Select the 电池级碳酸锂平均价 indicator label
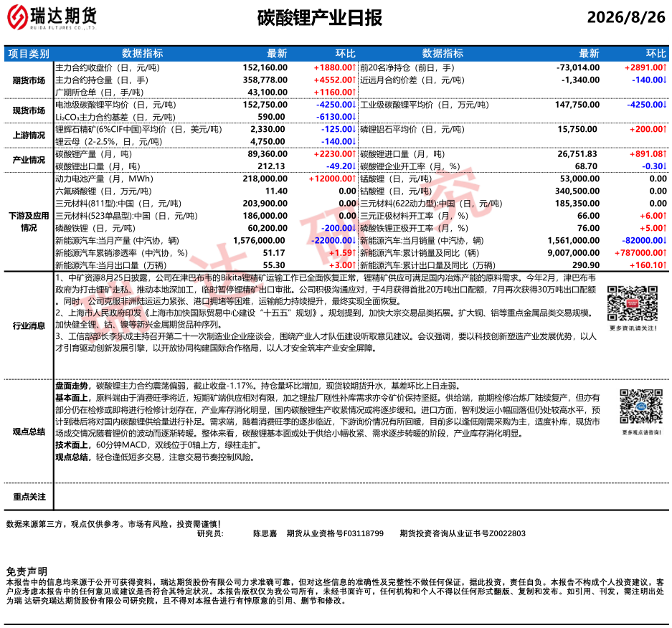672x628 pixels. (x=115, y=105)
